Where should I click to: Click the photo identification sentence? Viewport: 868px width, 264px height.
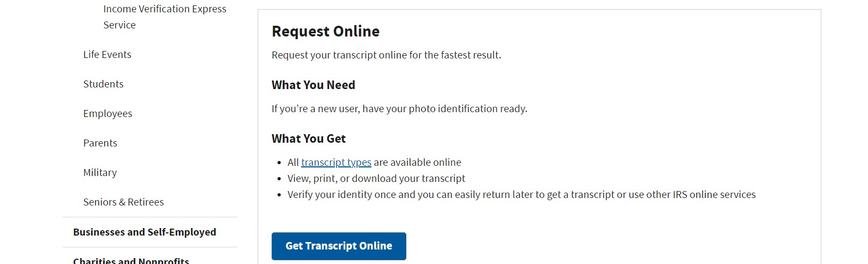click(x=399, y=109)
